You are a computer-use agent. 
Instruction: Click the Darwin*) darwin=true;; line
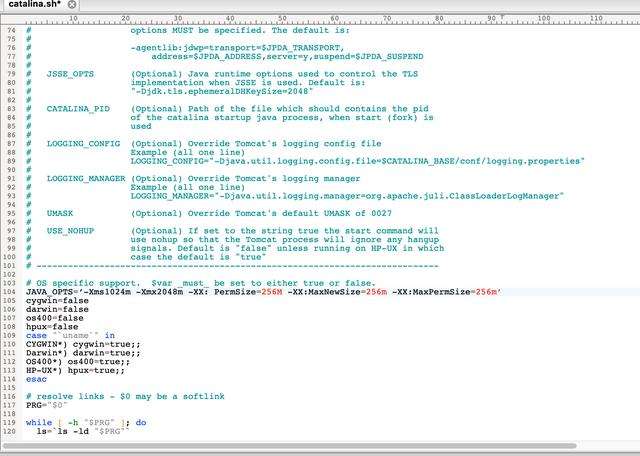click(x=83, y=353)
